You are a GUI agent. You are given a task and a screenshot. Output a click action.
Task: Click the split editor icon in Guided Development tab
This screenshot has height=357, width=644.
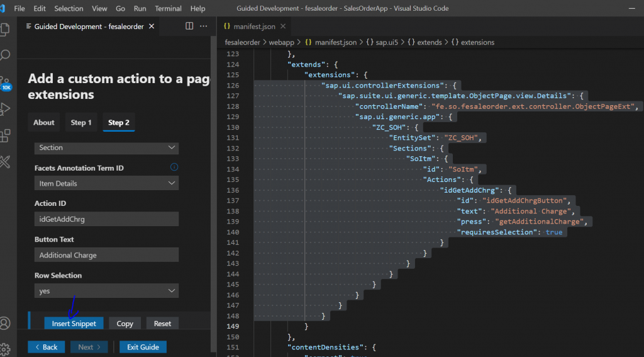point(189,26)
